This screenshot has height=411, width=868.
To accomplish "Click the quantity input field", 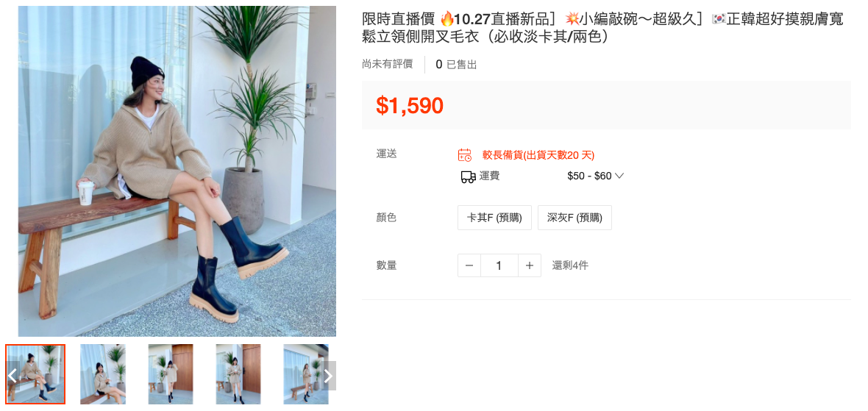I will [499, 265].
